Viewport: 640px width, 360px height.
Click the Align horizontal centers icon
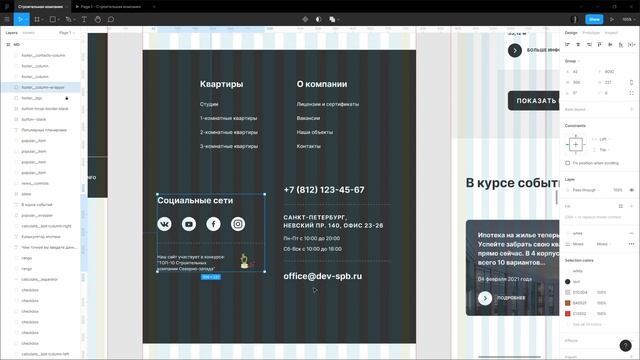578,44
